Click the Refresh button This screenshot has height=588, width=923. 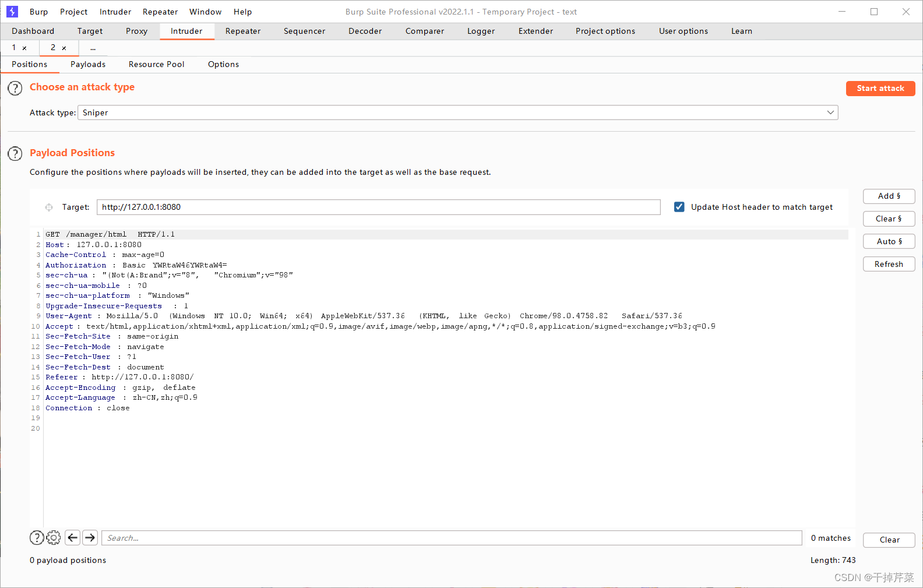pyautogui.click(x=889, y=265)
